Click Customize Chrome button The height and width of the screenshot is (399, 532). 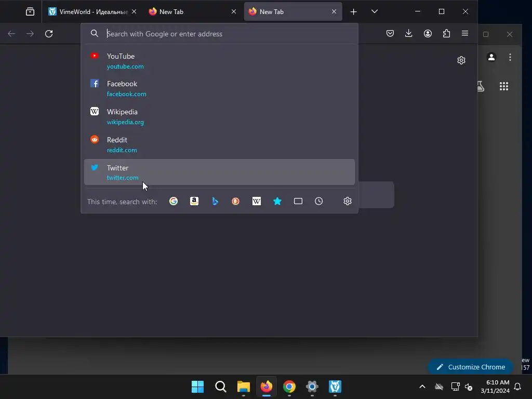tap(471, 367)
